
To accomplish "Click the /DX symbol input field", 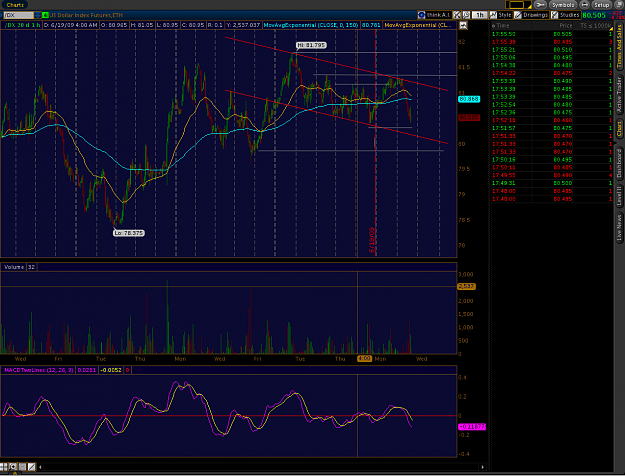I will pos(18,15).
